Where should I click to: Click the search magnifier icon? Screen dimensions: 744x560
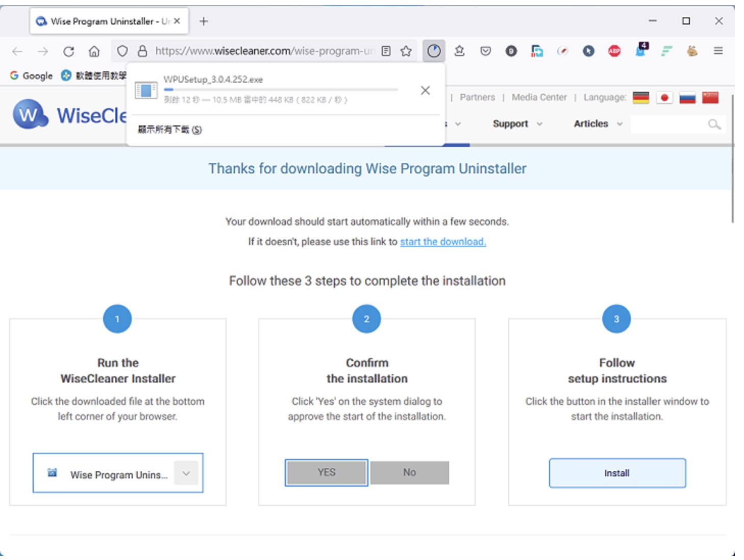714,124
